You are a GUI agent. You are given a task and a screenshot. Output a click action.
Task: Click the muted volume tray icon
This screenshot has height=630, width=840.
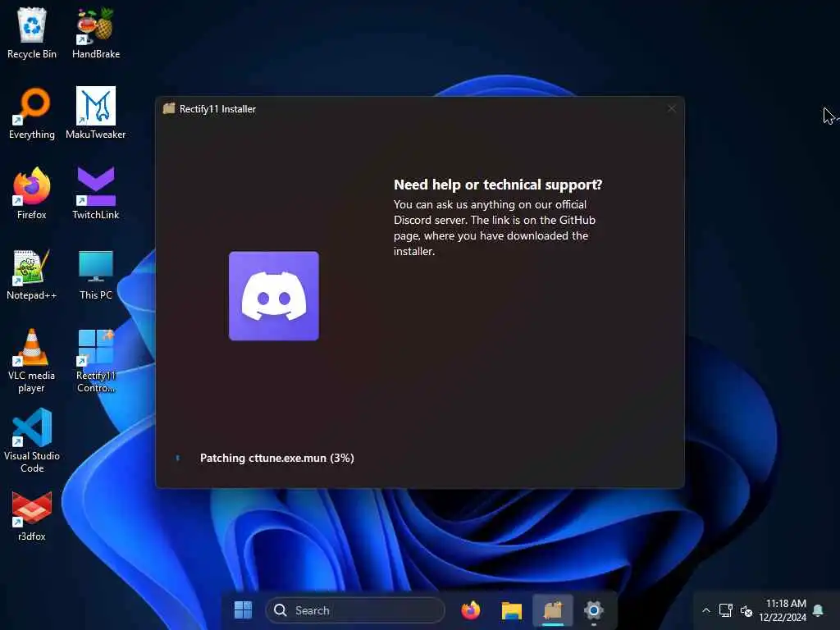click(x=746, y=610)
